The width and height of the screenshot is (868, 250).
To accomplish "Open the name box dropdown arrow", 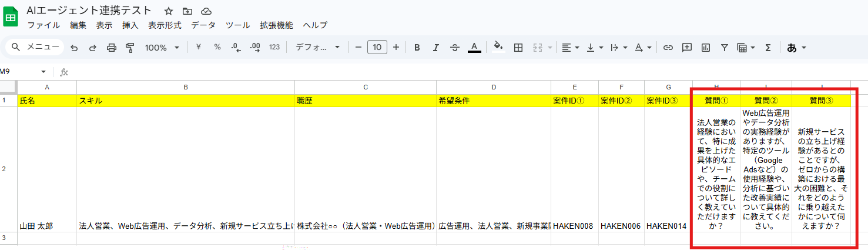I will (43, 72).
